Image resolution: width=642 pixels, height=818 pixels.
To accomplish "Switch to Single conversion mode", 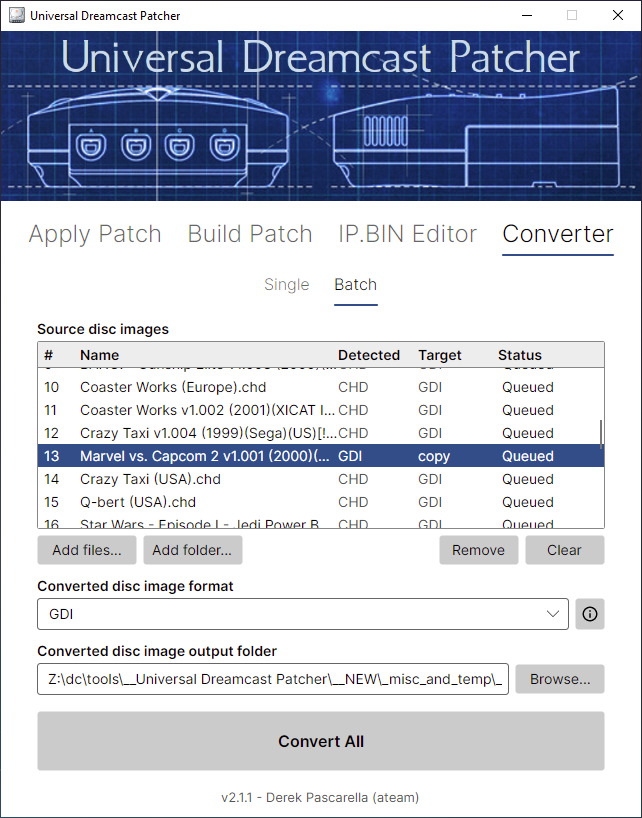I will point(286,284).
